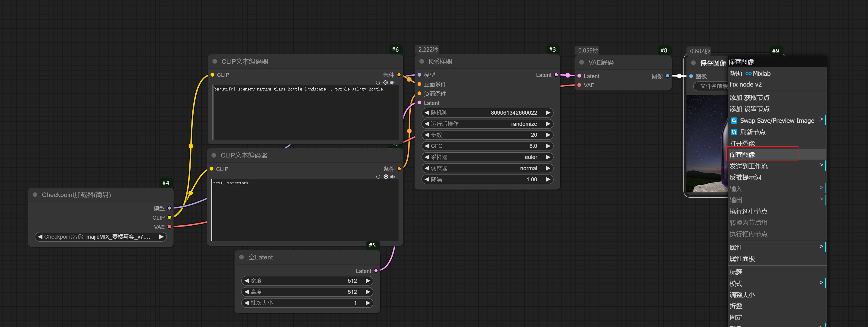This screenshot has width=868, height=327.
Task: Click the speaker icon on the 'text, watermark' node
Action: (x=393, y=176)
